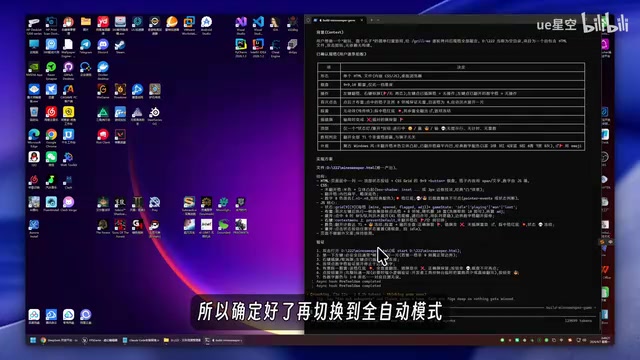Launch Google Chrome desktop icon
The image size is (640, 360).
pos(51,138)
